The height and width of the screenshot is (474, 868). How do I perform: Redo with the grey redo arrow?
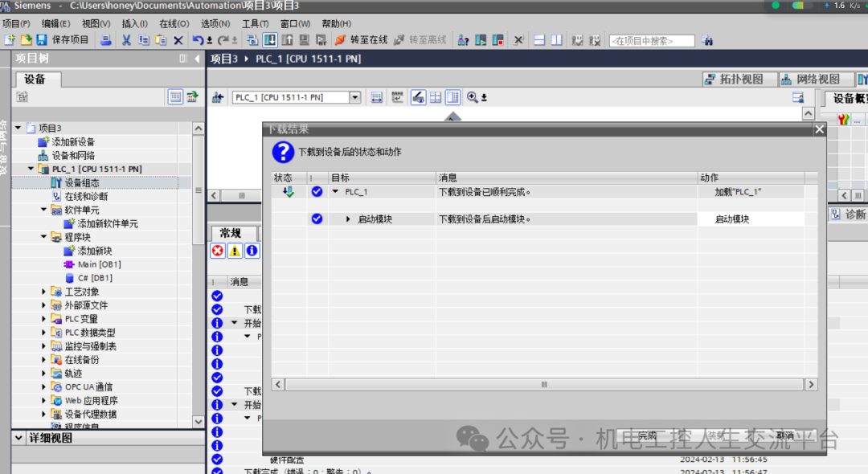click(x=223, y=40)
